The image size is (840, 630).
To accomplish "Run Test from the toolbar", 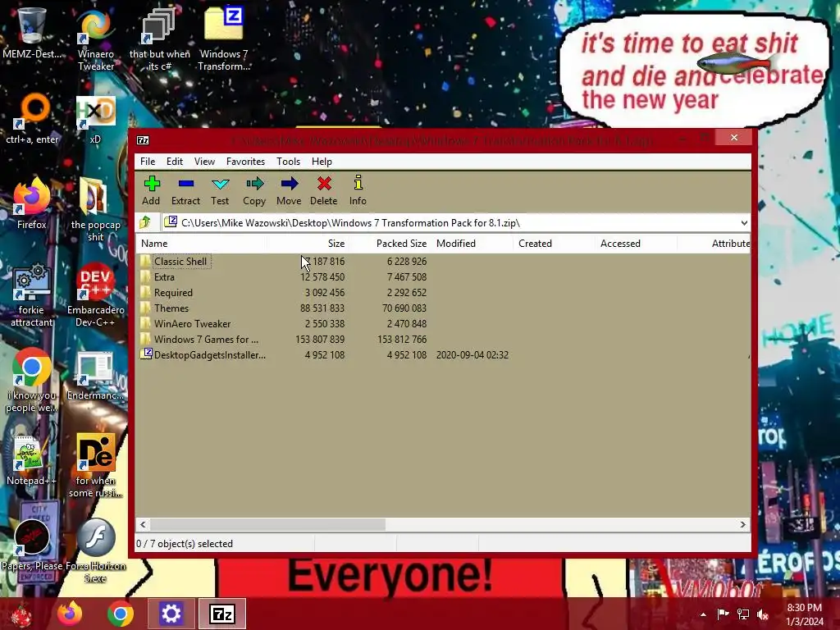I will 220,190.
